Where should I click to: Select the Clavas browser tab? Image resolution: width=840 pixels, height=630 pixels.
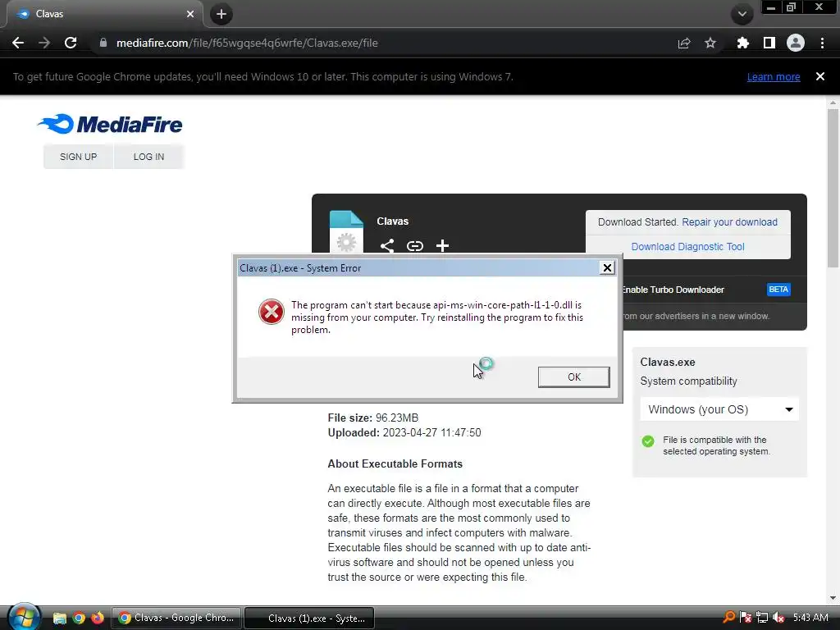[104, 14]
